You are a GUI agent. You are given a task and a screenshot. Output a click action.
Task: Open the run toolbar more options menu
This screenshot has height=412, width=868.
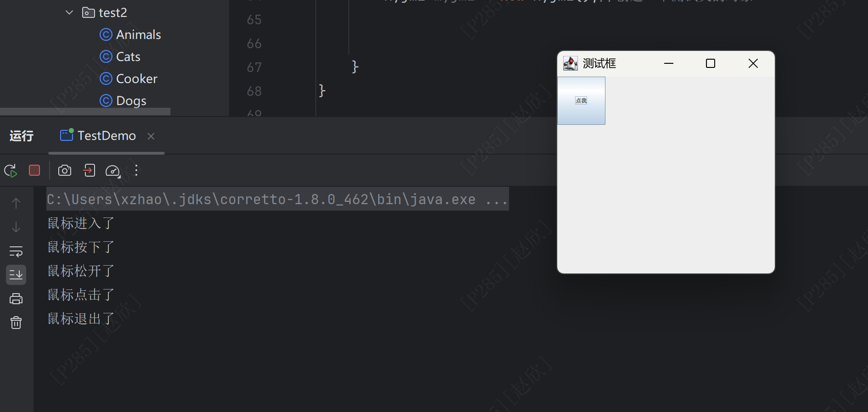click(136, 171)
